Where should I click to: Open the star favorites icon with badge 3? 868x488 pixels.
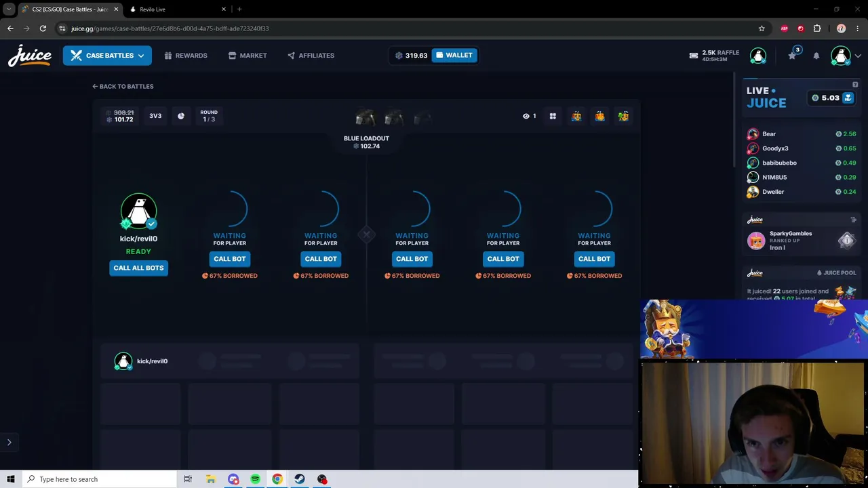pyautogui.click(x=793, y=55)
